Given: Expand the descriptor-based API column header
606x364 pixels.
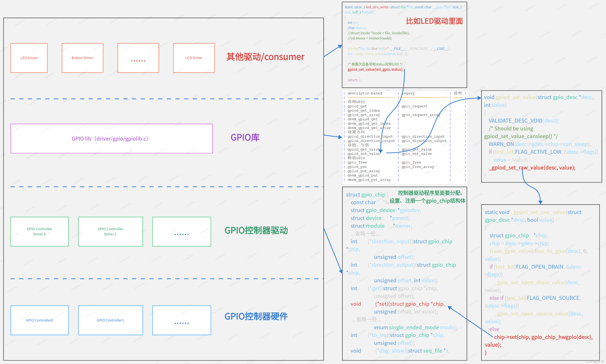Looking at the screenshot, I should (x=365, y=93).
